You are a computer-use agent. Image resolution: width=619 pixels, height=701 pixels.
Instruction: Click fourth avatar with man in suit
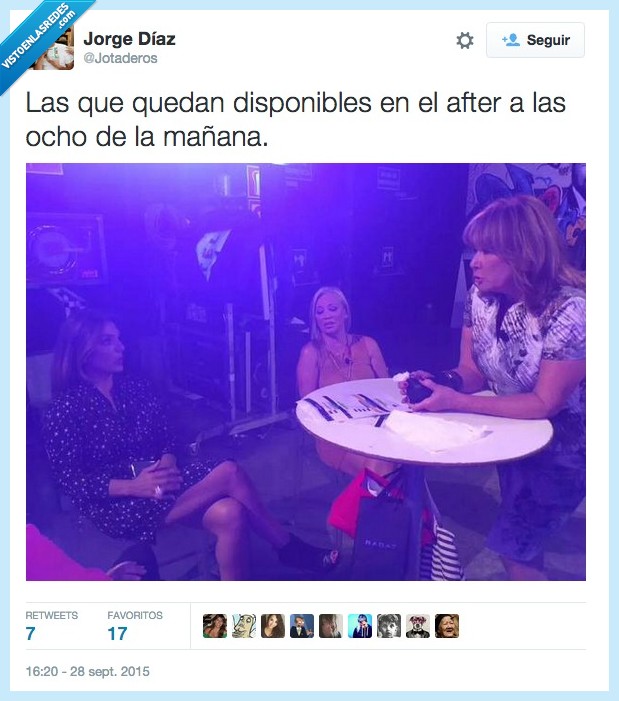click(302, 625)
